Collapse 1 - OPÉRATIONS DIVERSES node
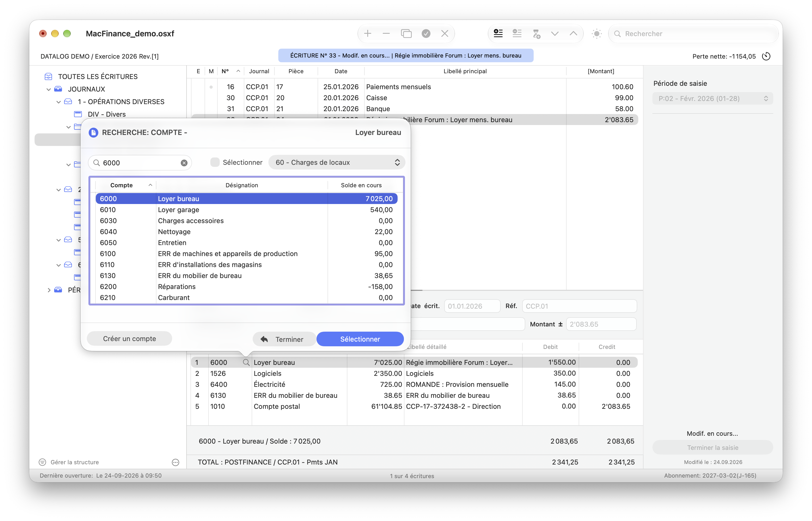Viewport: 812px width, 521px height. (x=58, y=102)
